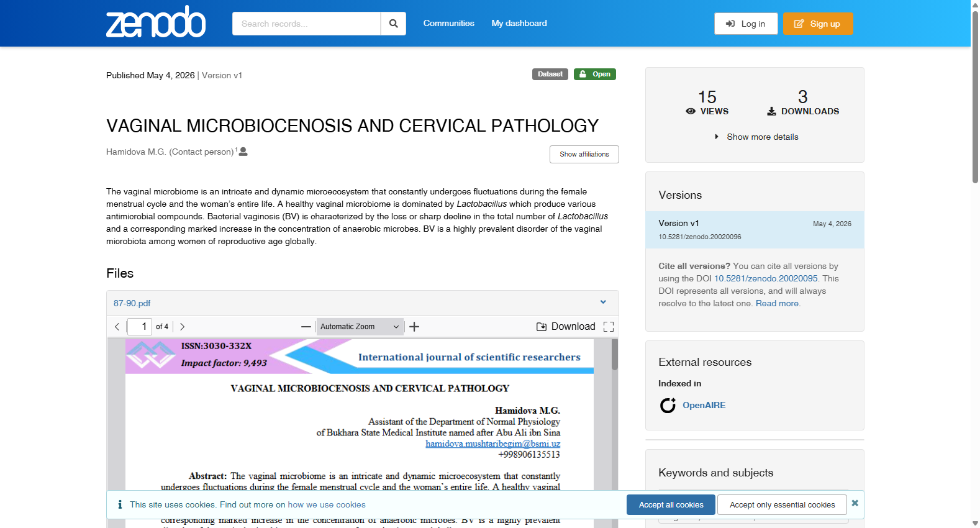The height and width of the screenshot is (528, 980).
Task: Go to previous PDF page
Action: click(x=117, y=327)
